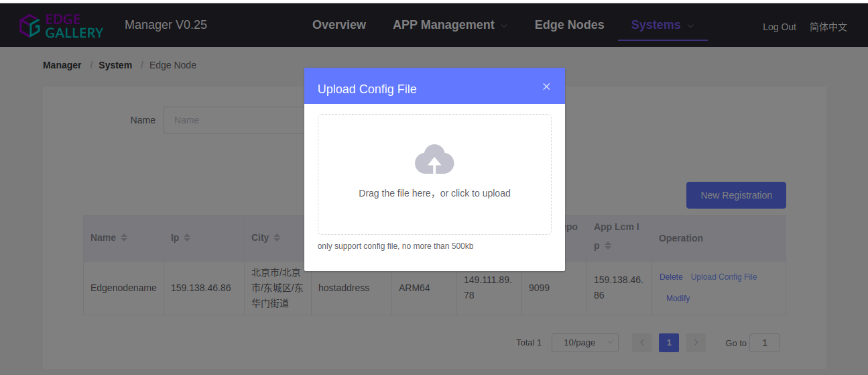Screen dimensions: 868x375
Task: Click Modify for Edgenodename
Action: (678, 299)
